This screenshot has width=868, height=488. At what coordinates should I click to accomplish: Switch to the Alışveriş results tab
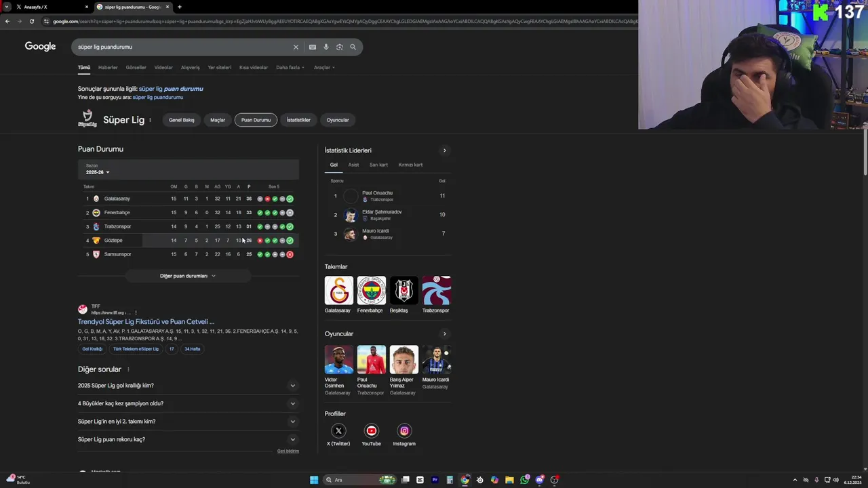click(x=191, y=68)
